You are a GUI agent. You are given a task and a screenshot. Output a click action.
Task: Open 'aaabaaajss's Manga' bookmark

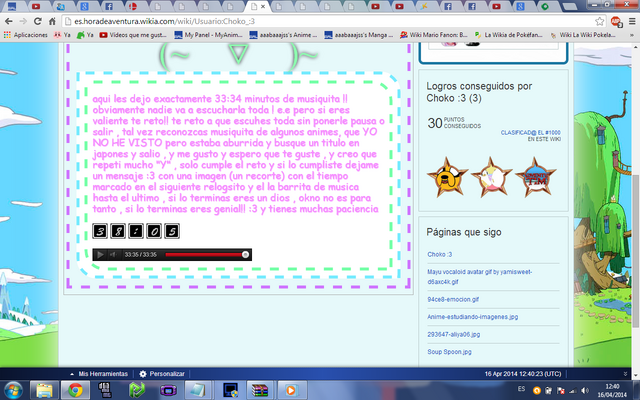click(x=359, y=35)
